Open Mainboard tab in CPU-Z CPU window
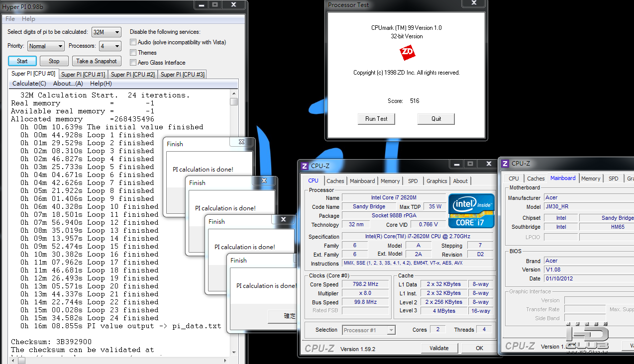The height and width of the screenshot is (364, 634). pos(362,181)
